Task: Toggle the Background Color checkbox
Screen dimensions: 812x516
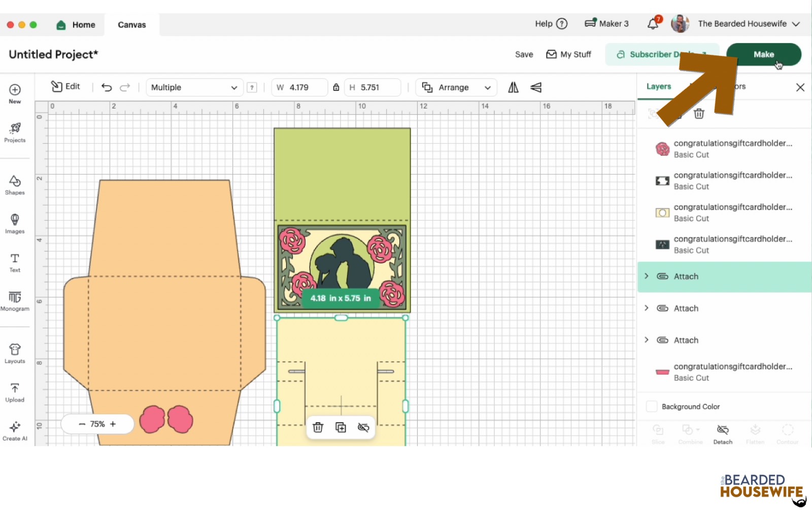Action: click(x=652, y=406)
